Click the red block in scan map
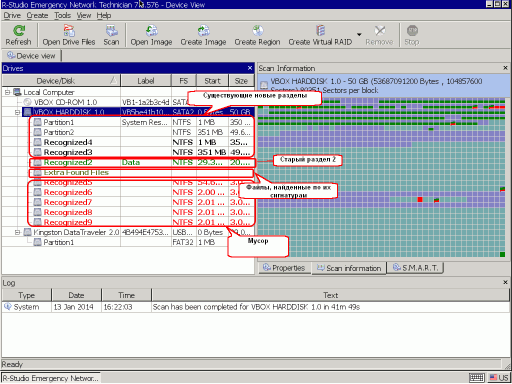This screenshot has width=512, height=384. [x=420, y=199]
